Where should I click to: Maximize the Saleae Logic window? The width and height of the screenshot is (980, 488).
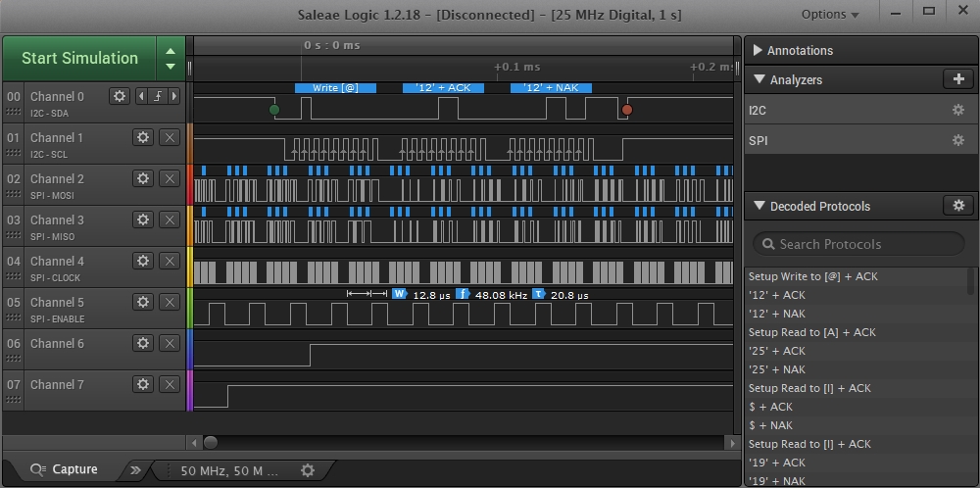pyautogui.click(x=929, y=11)
